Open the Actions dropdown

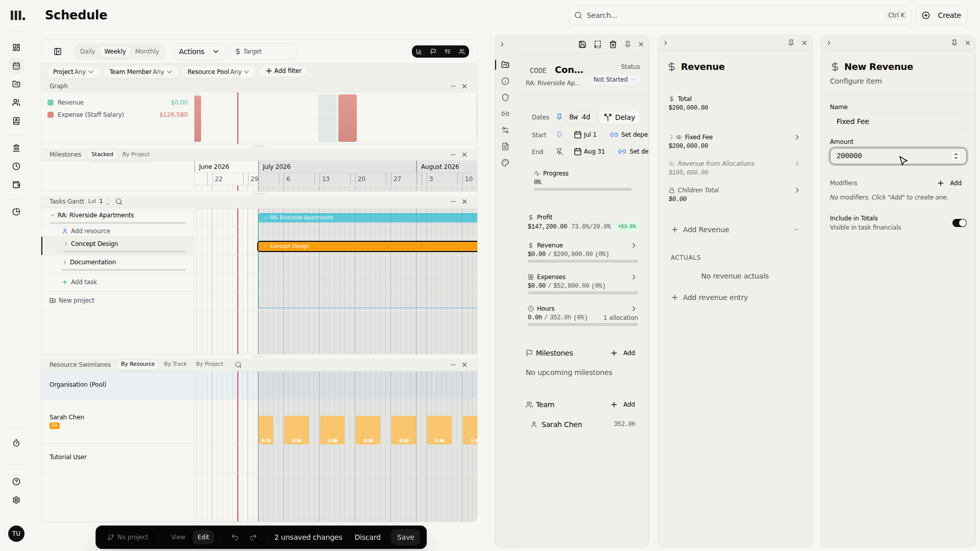[x=199, y=52]
